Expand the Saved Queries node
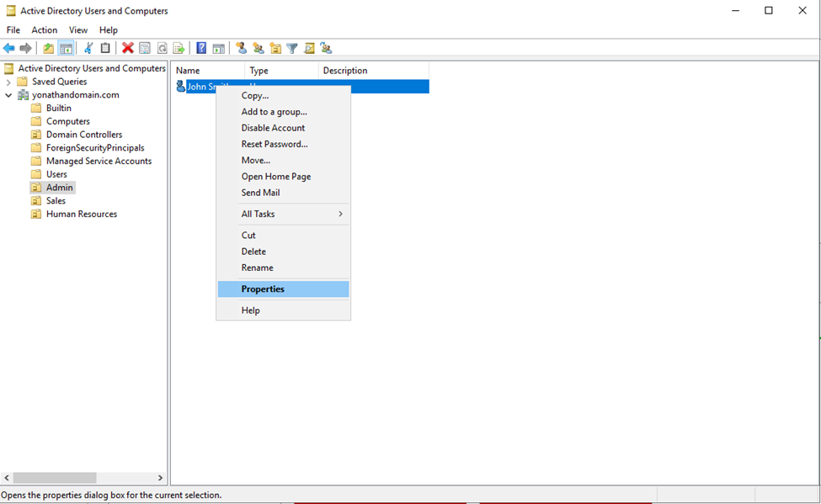The width and height of the screenshot is (821, 504). coord(8,82)
